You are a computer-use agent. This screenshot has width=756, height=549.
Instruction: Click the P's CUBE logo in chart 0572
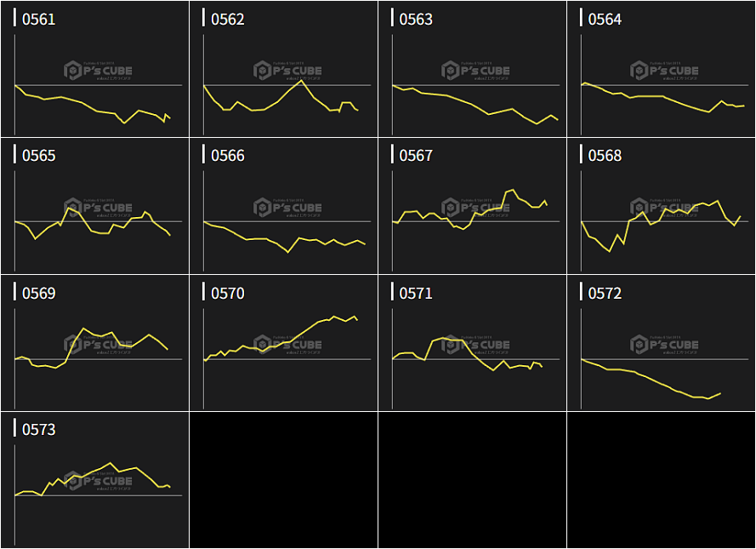(665, 345)
